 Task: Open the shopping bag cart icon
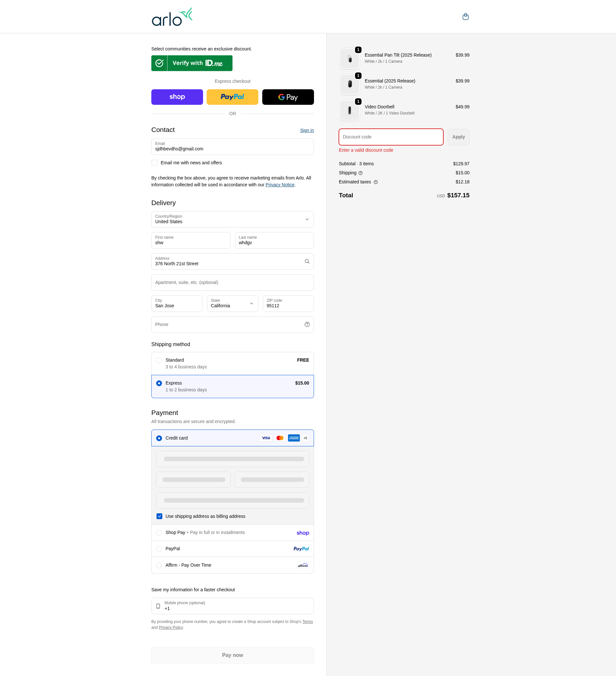click(465, 16)
